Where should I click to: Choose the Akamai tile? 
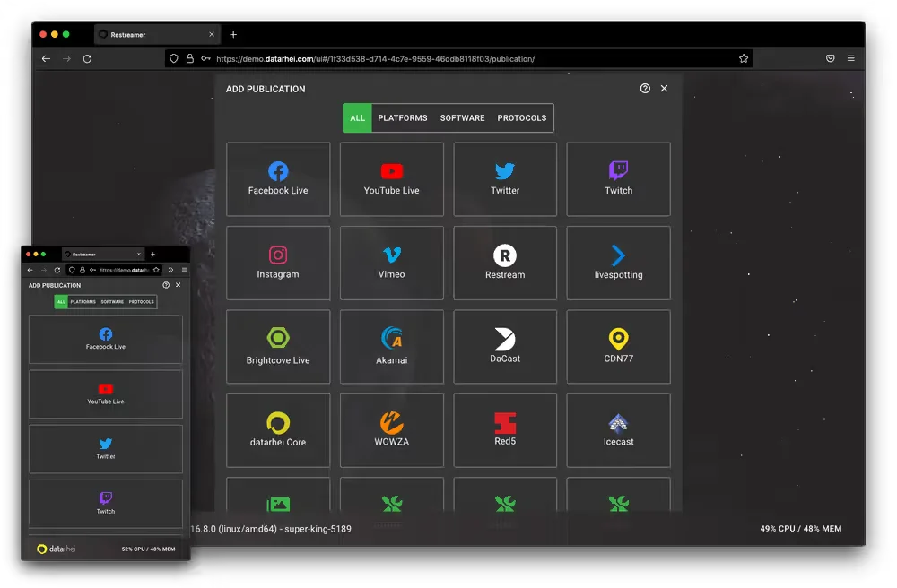click(x=391, y=347)
